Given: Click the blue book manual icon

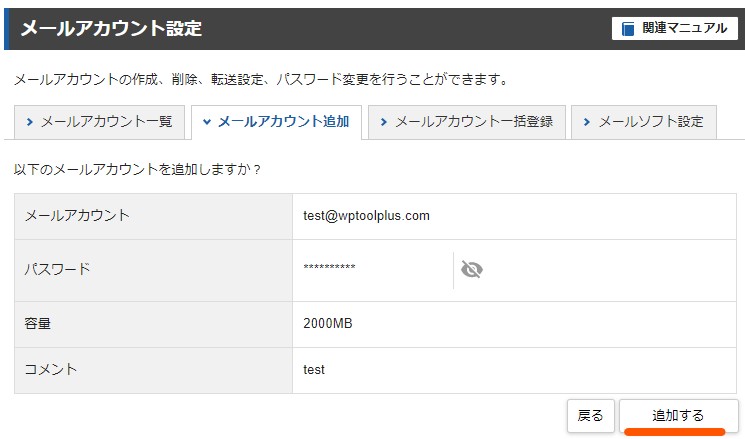Looking at the screenshot, I should point(628,29).
